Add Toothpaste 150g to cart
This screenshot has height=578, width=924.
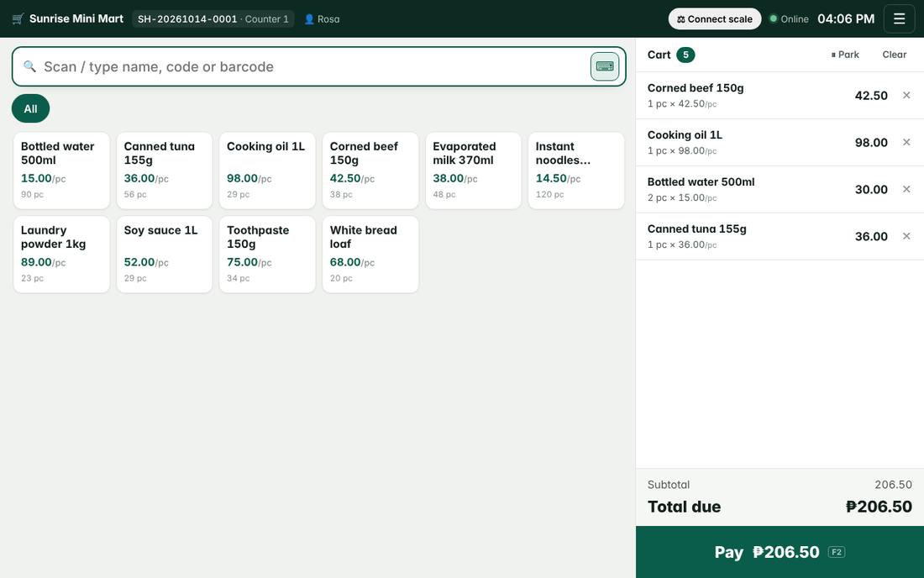point(267,255)
